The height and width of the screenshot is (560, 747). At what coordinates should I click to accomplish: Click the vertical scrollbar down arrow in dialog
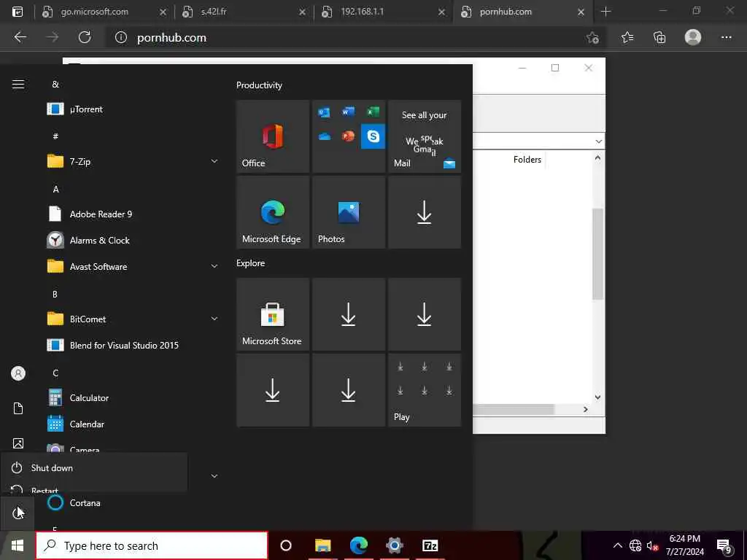click(597, 397)
